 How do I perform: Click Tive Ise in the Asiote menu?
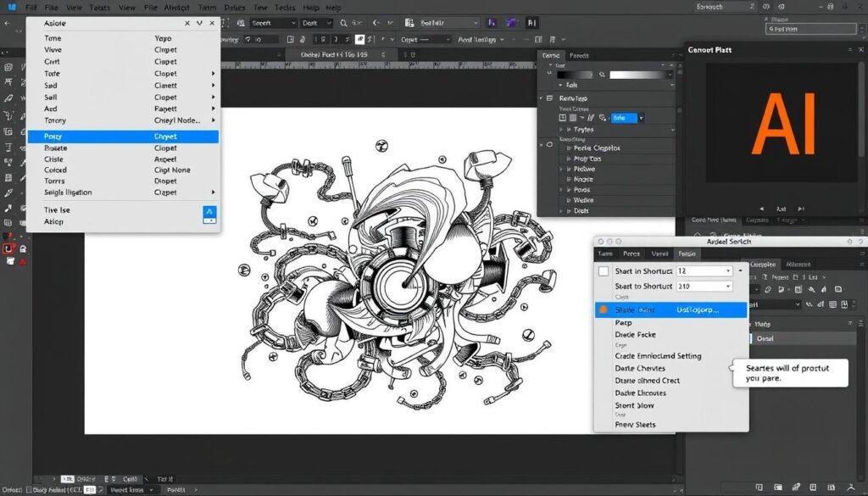57,209
